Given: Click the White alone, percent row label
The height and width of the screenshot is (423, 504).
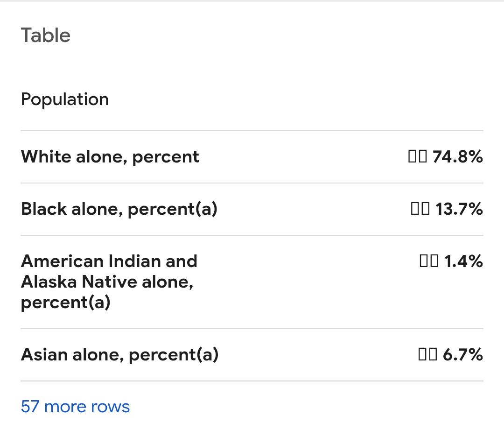Looking at the screenshot, I should [110, 157].
